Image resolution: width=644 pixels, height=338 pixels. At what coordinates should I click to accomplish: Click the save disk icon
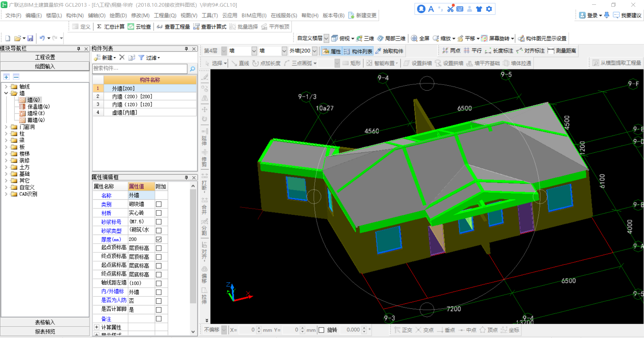pos(30,38)
